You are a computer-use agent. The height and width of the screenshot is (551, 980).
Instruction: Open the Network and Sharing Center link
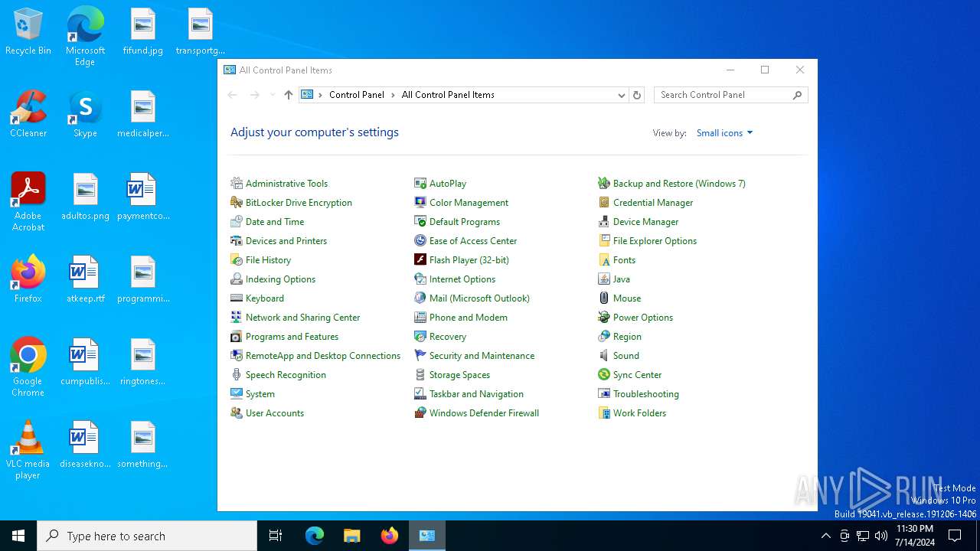pos(302,318)
